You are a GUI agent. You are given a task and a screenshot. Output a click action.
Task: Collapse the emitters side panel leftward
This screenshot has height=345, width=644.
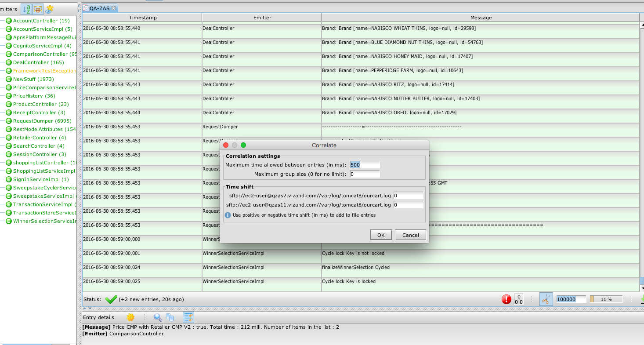tap(79, 7)
